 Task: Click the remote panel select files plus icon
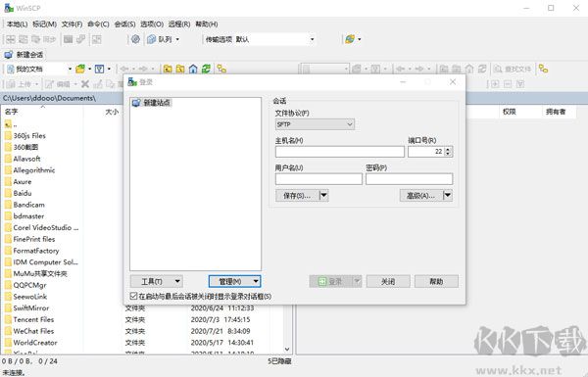click(x=495, y=84)
